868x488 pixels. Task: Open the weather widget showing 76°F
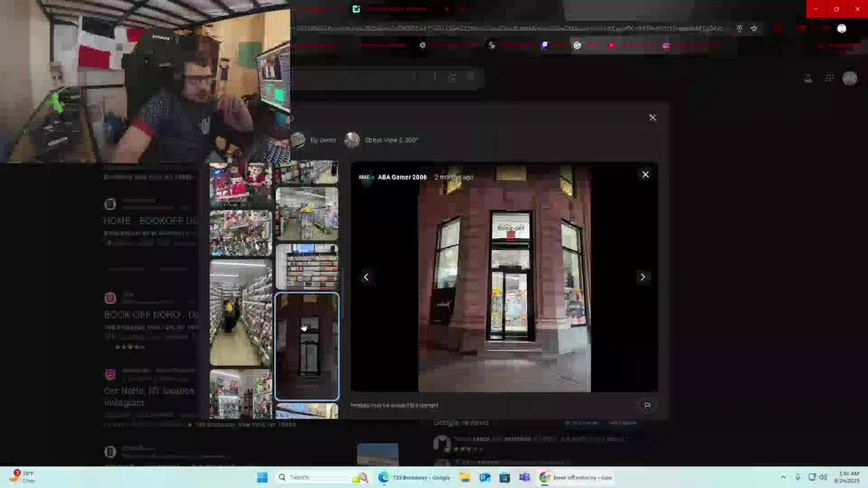[x=22, y=476]
